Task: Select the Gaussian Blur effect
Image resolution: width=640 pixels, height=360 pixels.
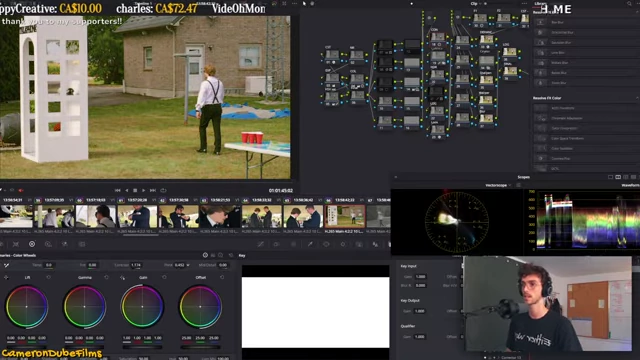Action: pos(587,42)
